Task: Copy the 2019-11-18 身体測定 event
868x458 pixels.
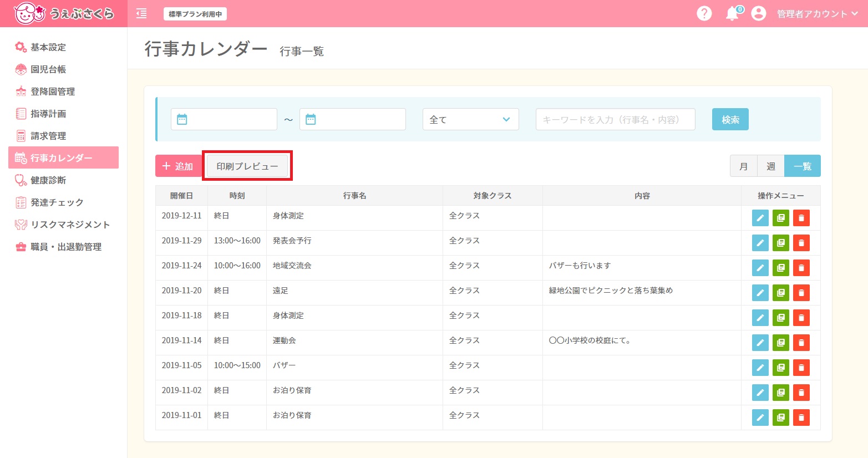Action: 781,318
